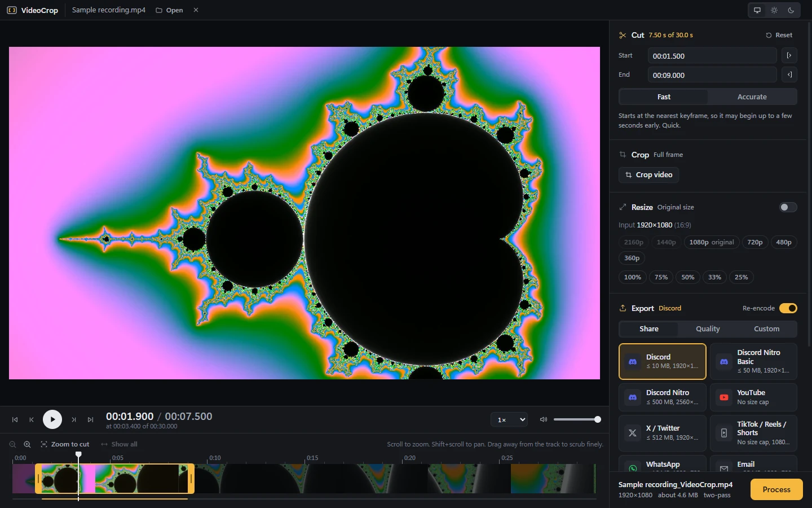812x508 pixels.
Task: Select Accurate cut mode
Action: click(752, 97)
